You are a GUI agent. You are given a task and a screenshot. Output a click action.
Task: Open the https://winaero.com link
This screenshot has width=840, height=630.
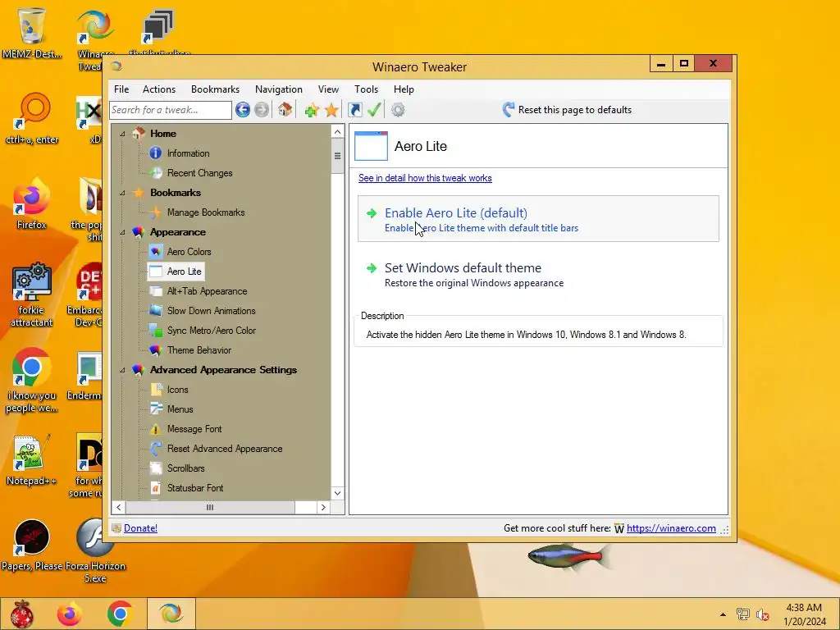click(x=671, y=528)
